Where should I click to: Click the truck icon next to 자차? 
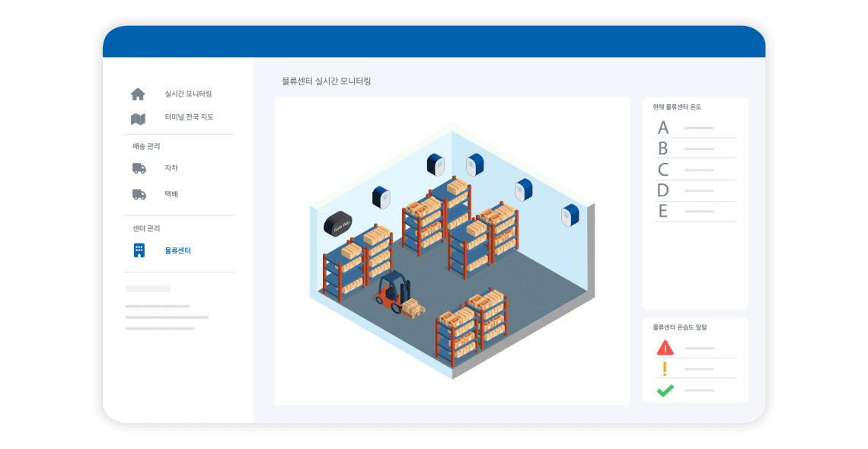tap(139, 167)
